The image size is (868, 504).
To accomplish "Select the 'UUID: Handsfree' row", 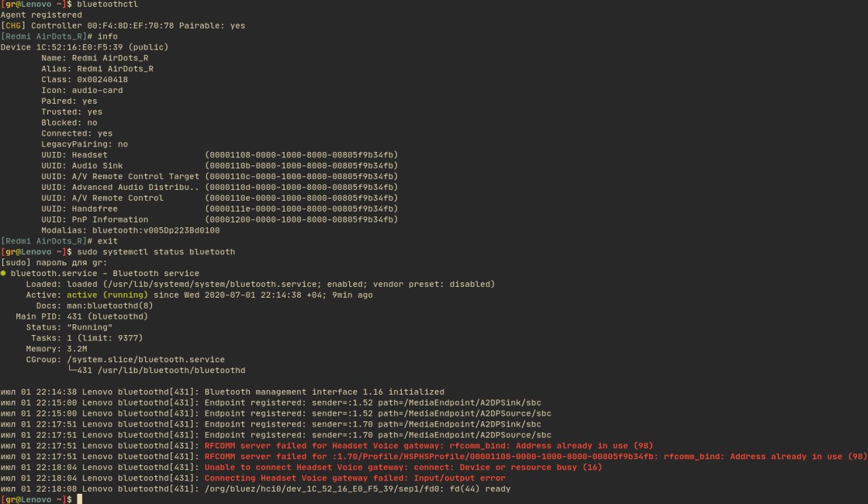I will pyautogui.click(x=220, y=209).
